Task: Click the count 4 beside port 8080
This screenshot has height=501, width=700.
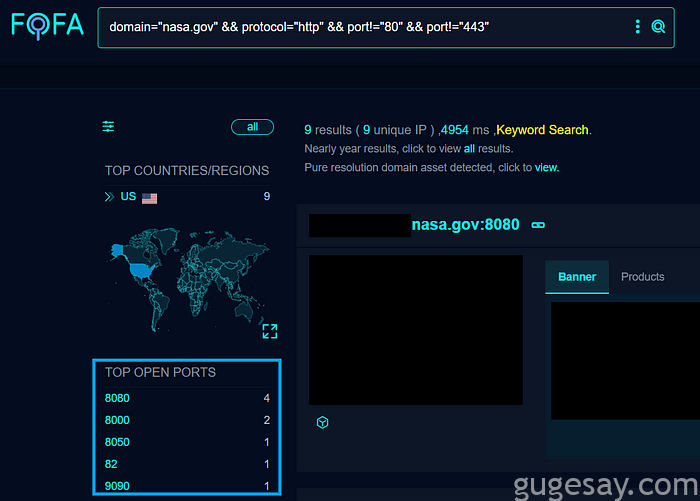Action: tap(267, 398)
